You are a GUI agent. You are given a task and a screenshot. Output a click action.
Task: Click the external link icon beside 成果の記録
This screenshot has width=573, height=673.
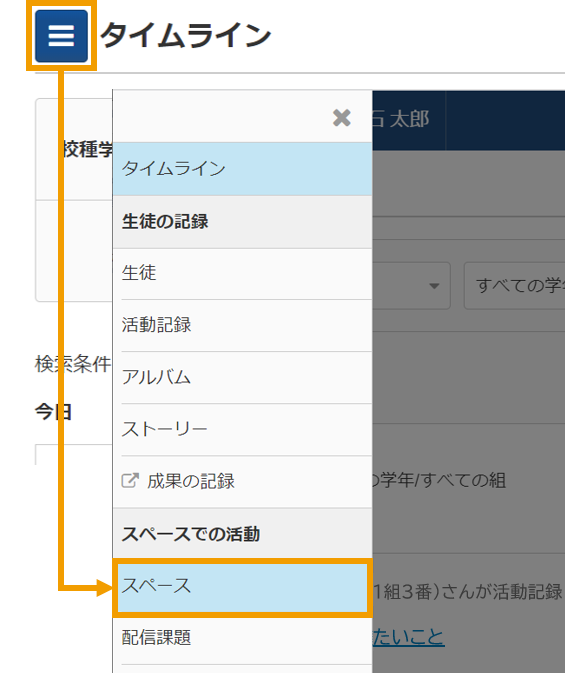130,481
